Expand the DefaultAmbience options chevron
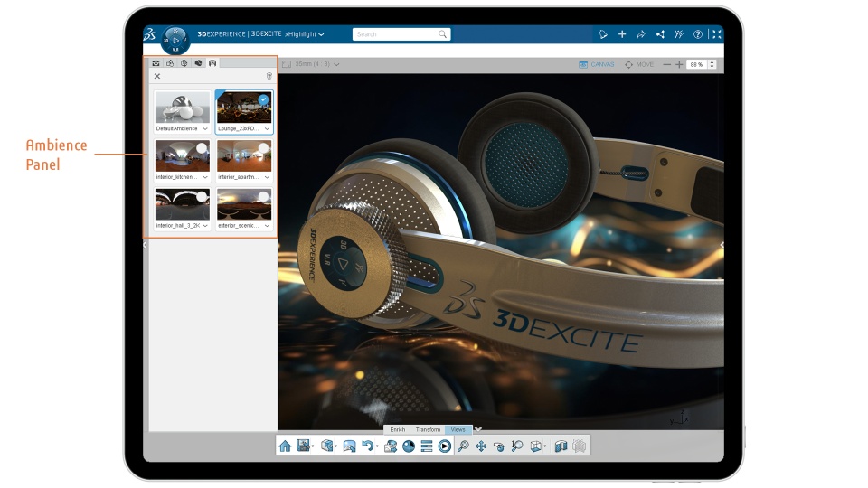This screenshot has width=868, height=488. (205, 128)
